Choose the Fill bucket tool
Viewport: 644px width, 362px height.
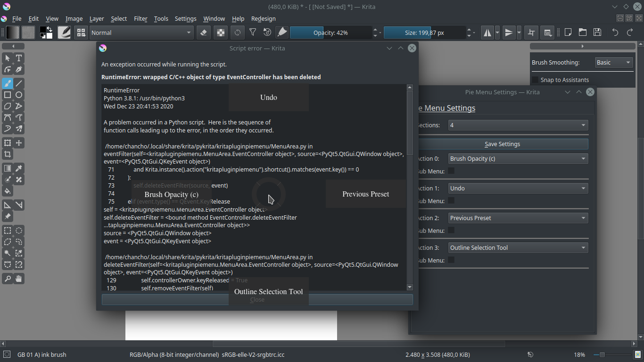(8, 191)
